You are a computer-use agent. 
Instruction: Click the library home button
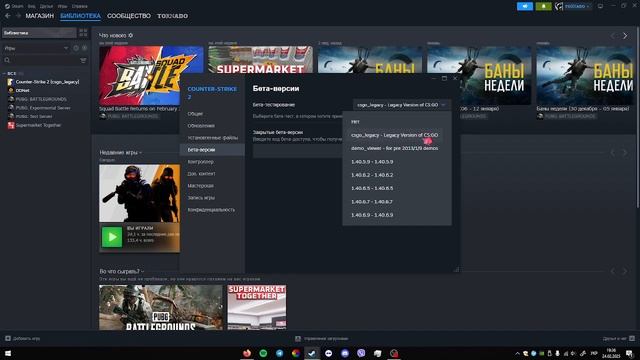click(x=39, y=33)
